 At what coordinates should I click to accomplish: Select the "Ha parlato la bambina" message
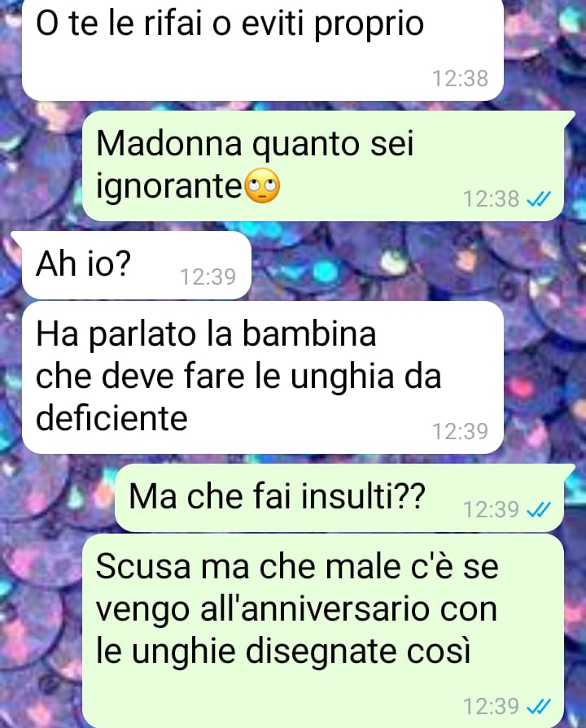[263, 377]
